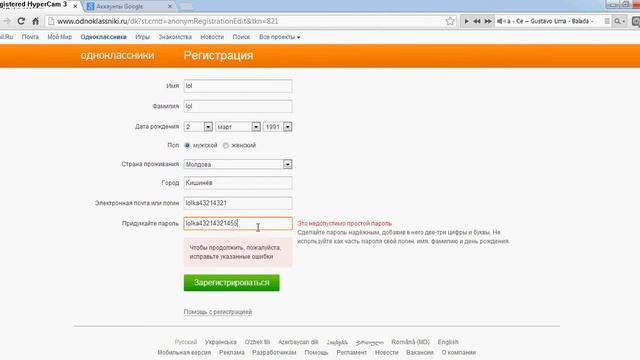Select the женский gender radio button
The width and height of the screenshot is (640, 360).
point(226,145)
